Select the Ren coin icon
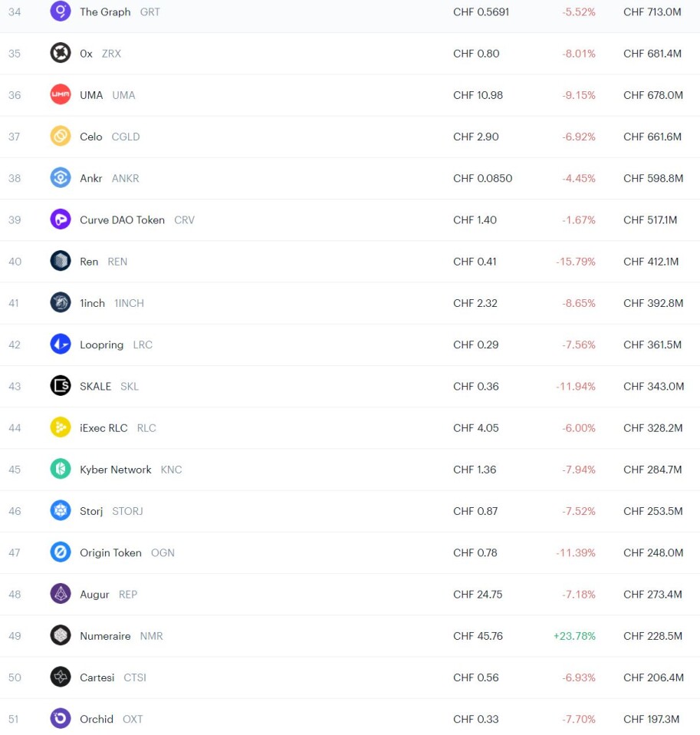Image resolution: width=700 pixels, height=735 pixels. point(61,261)
